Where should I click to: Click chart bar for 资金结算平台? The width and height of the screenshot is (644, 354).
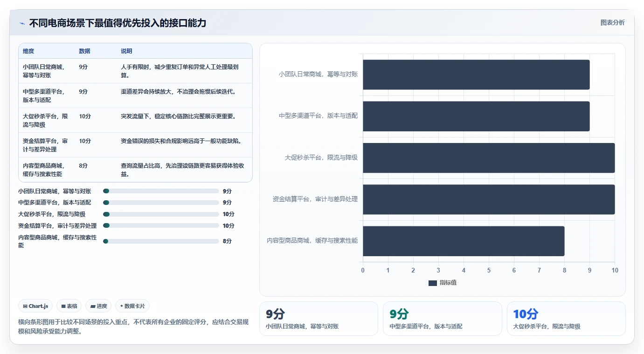[489, 199]
